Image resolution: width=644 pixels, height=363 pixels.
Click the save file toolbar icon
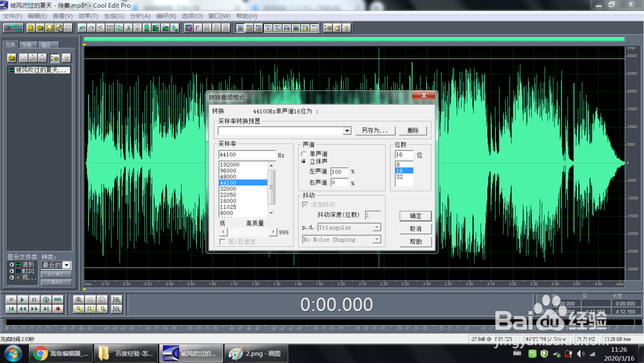(50, 28)
